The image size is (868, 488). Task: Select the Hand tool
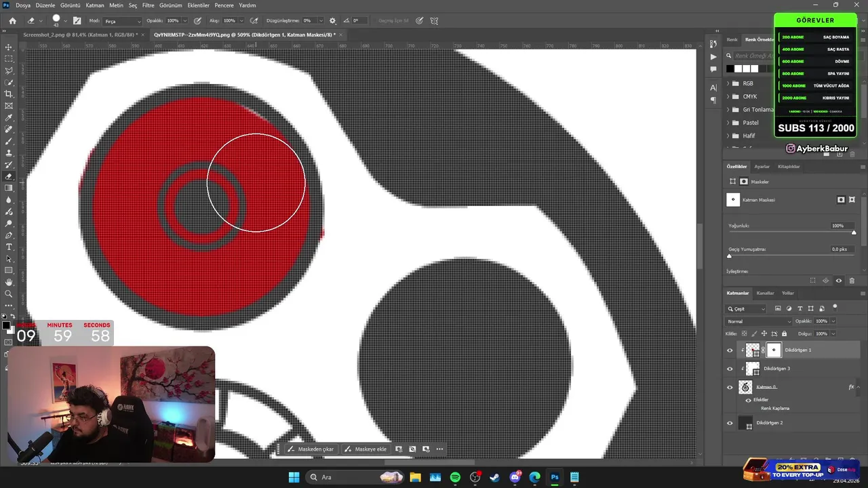pos(9,282)
